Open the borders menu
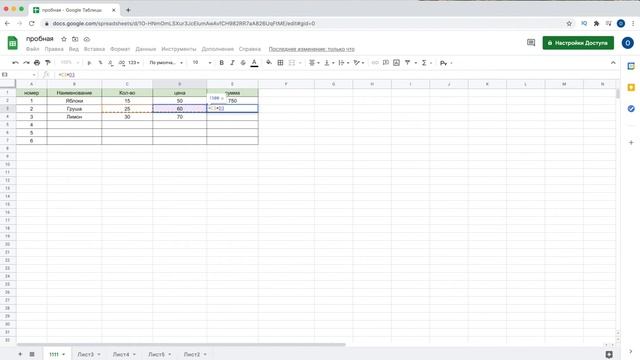The image size is (640, 360). (x=280, y=63)
